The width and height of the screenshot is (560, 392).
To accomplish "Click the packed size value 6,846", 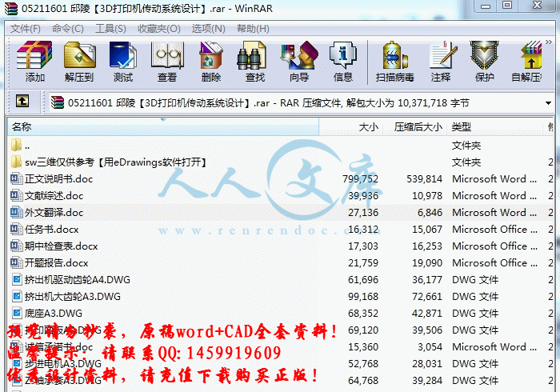I will pos(430,213).
